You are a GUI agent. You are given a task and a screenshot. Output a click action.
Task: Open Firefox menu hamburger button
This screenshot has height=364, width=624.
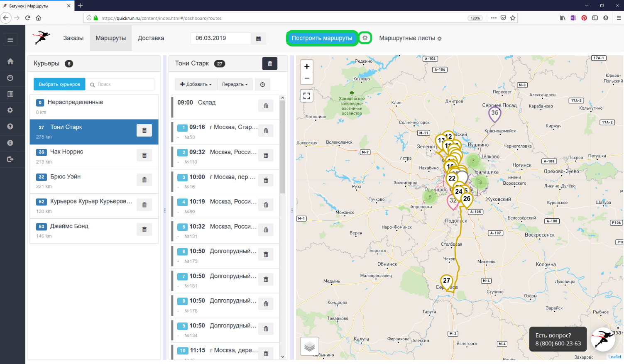click(x=619, y=18)
